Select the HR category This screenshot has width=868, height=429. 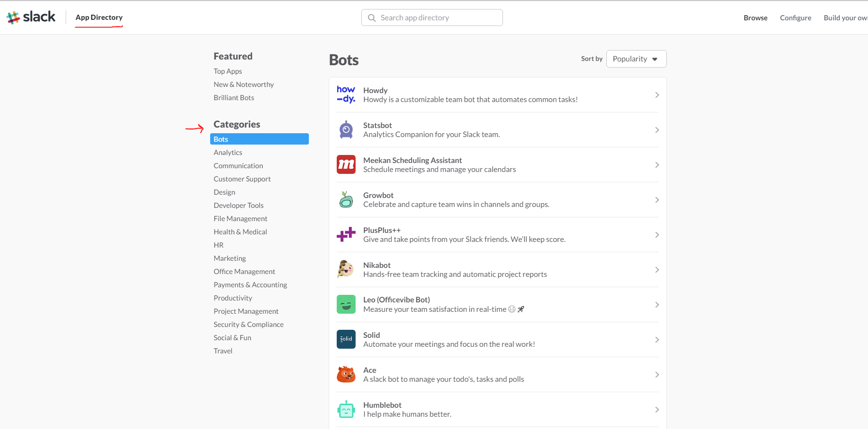point(219,245)
